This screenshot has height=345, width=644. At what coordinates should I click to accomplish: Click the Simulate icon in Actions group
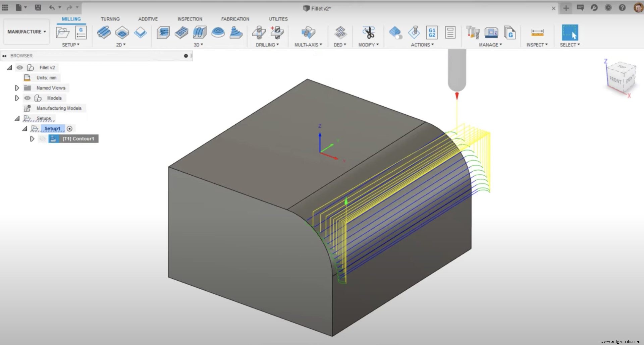[x=396, y=33]
